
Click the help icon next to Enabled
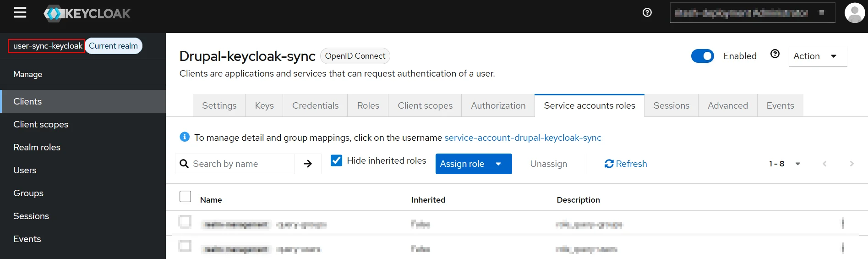pos(775,54)
